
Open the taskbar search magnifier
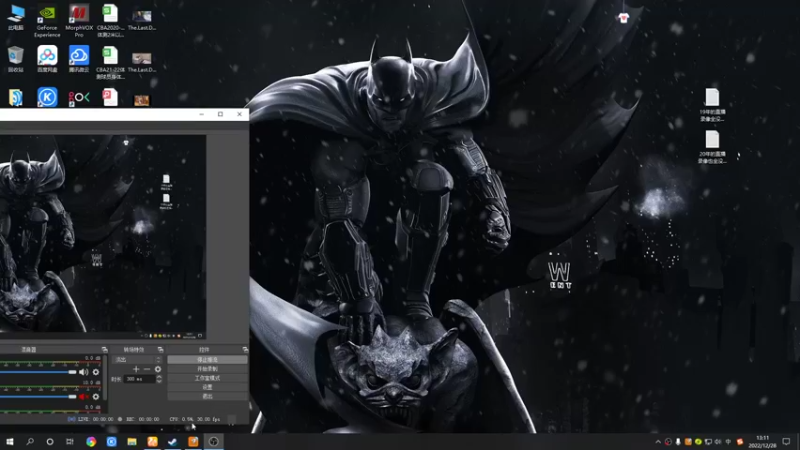tap(30, 441)
